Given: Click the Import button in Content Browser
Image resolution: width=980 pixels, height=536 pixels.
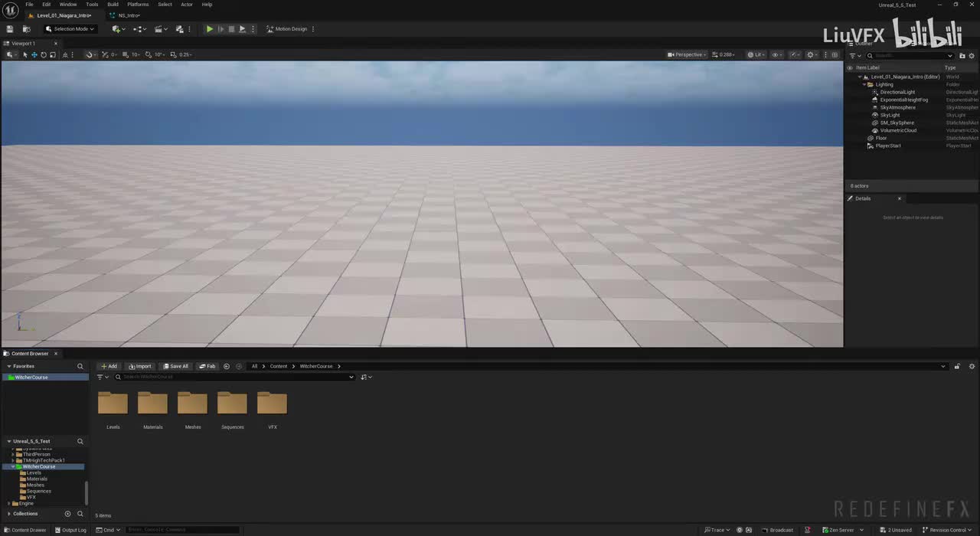Looking at the screenshot, I should 139,366.
